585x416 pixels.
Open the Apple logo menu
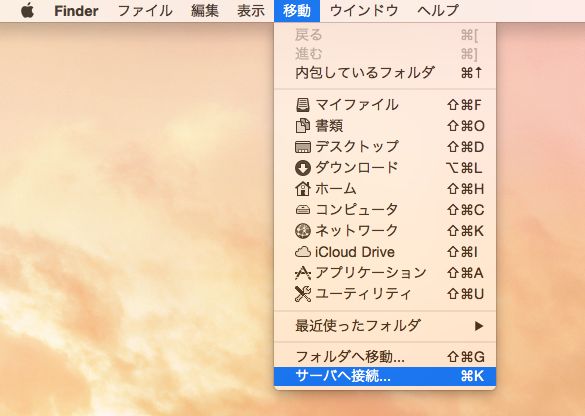tap(28, 10)
